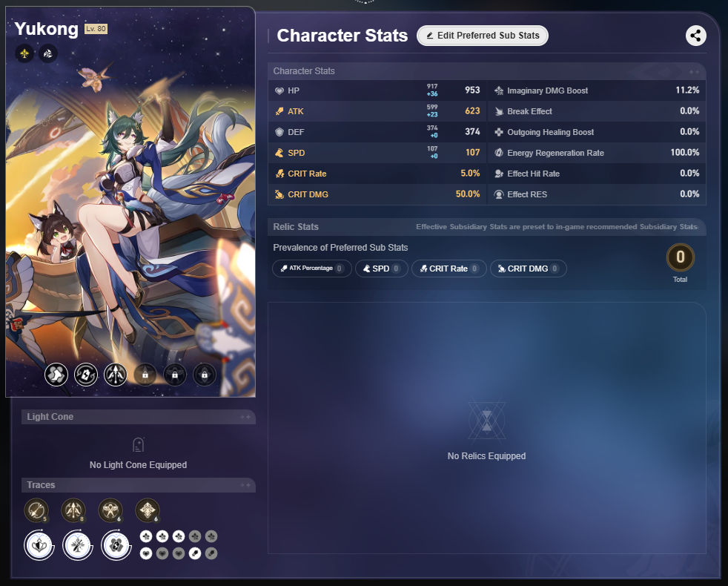The width and height of the screenshot is (728, 586).
Task: Click the Effective Subsidiary Stats note
Action: tap(557, 227)
